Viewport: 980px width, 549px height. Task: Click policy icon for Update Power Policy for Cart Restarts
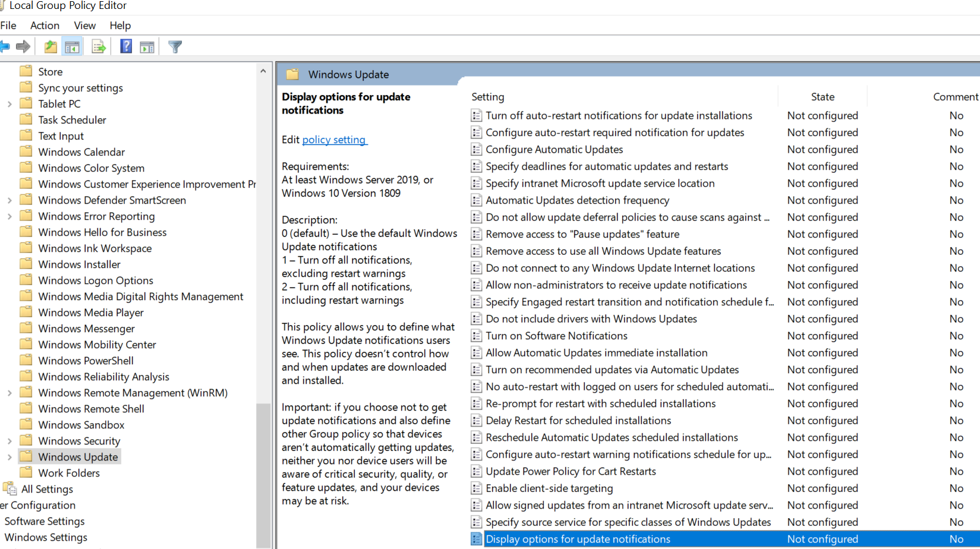coord(476,471)
